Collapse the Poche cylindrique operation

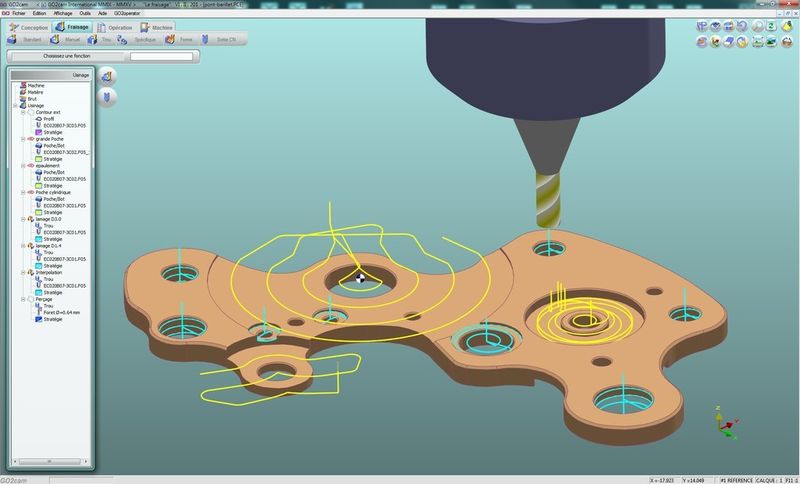click(x=23, y=192)
